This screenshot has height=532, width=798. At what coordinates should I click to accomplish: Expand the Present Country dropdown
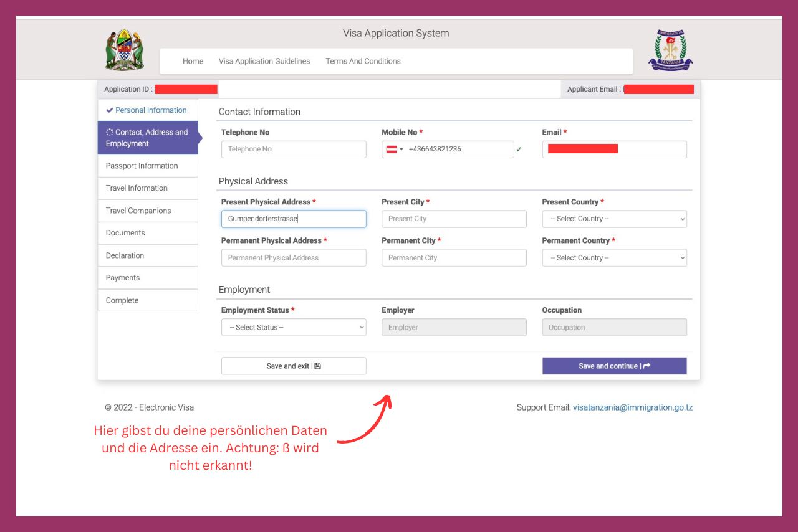(615, 219)
